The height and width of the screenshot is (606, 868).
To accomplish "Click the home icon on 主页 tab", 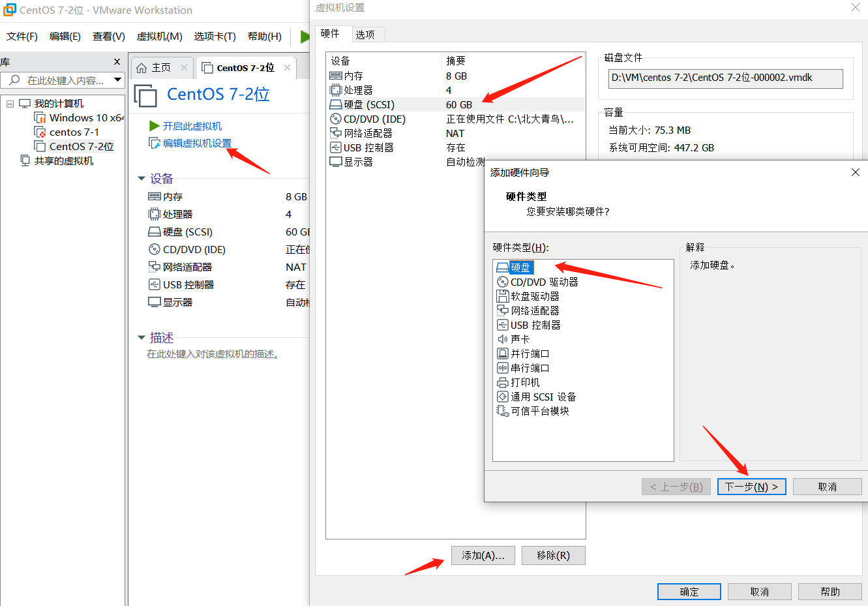I will tap(142, 68).
